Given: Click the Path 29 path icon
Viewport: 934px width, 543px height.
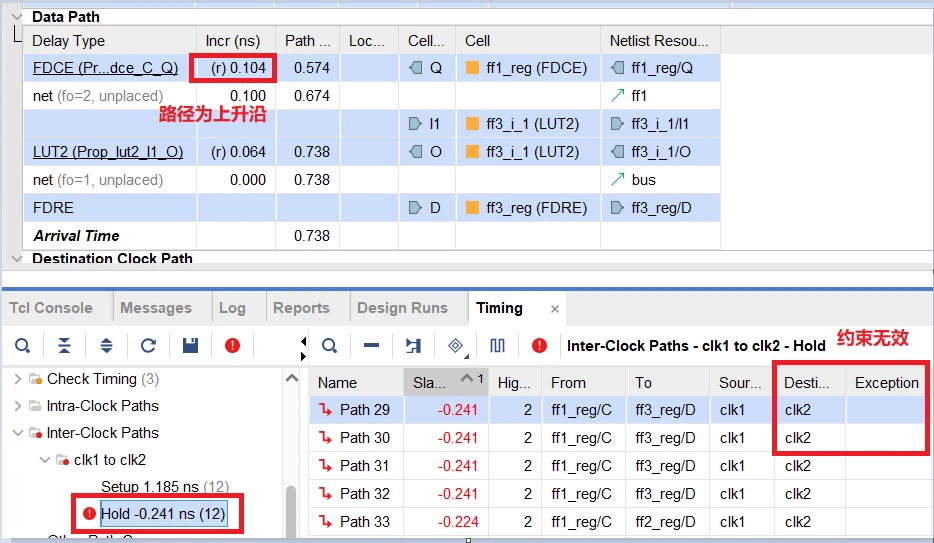Looking at the screenshot, I should [325, 410].
